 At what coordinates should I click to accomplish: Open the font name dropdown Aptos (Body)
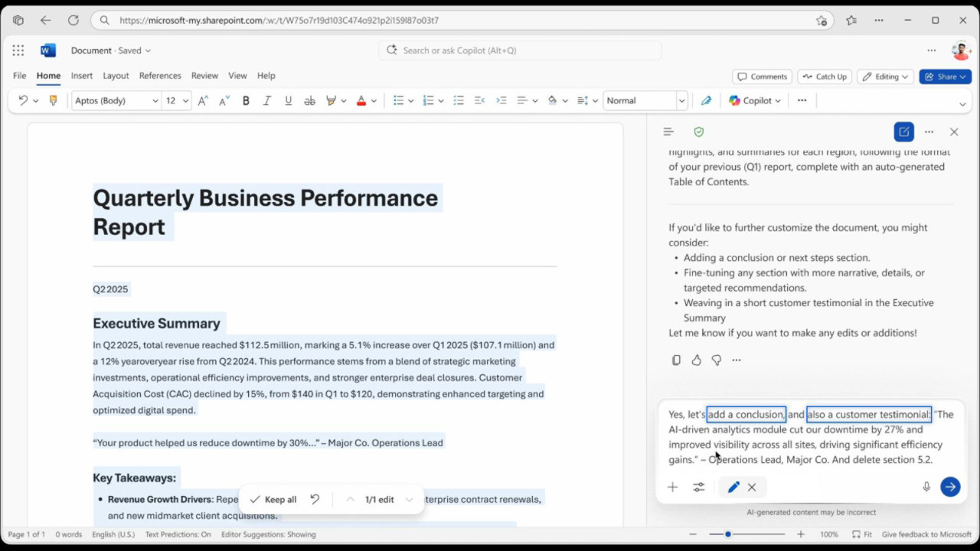pyautogui.click(x=116, y=100)
